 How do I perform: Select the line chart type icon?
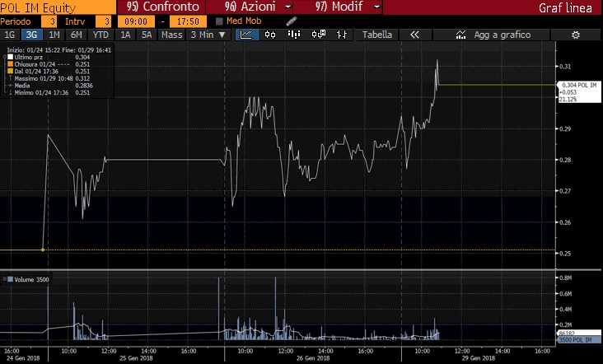coord(246,35)
